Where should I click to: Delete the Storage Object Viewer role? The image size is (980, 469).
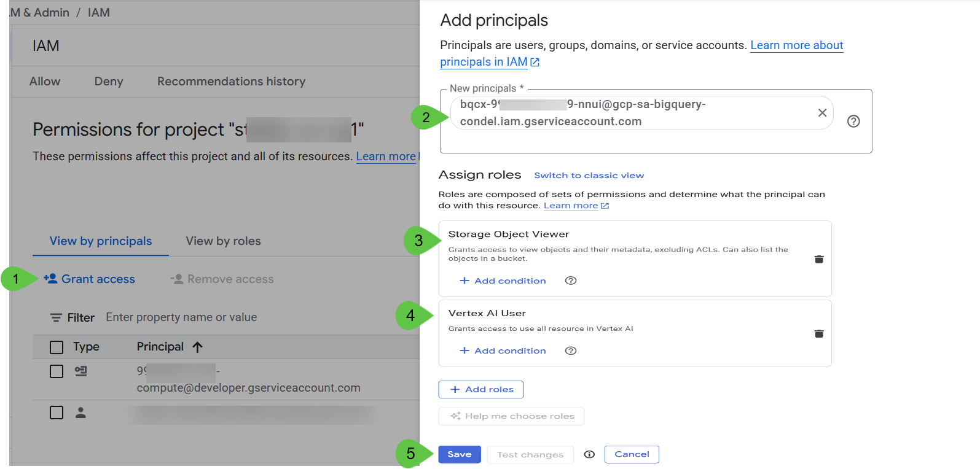pos(819,259)
